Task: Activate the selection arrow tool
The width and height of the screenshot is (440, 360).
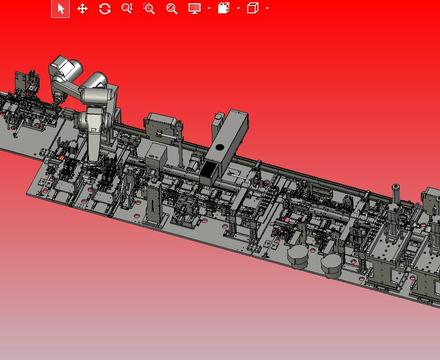Action: coord(60,9)
